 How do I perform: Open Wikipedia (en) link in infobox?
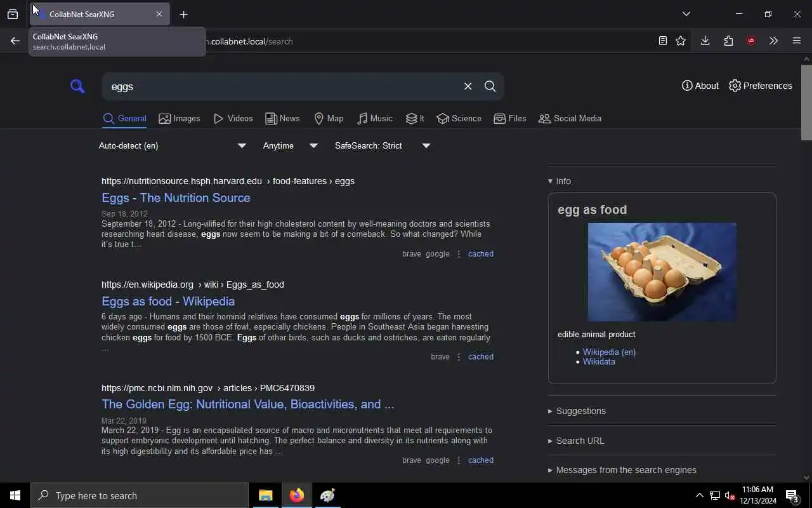click(x=609, y=352)
